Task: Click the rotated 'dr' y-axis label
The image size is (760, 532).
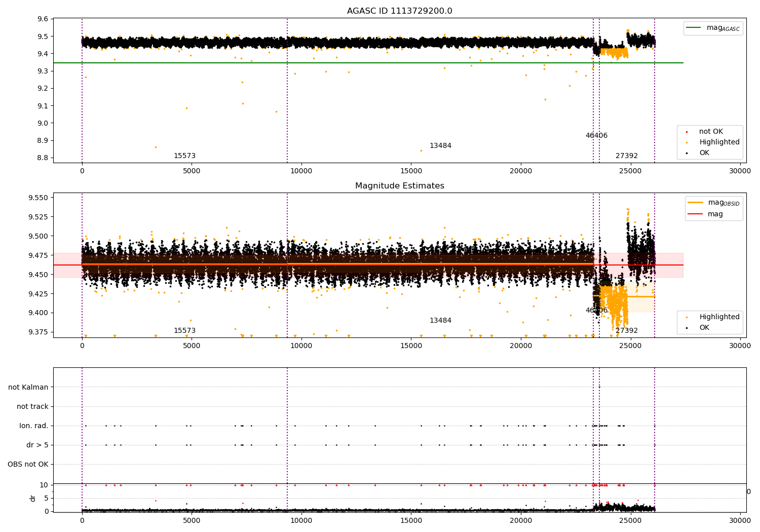Action: click(x=33, y=499)
